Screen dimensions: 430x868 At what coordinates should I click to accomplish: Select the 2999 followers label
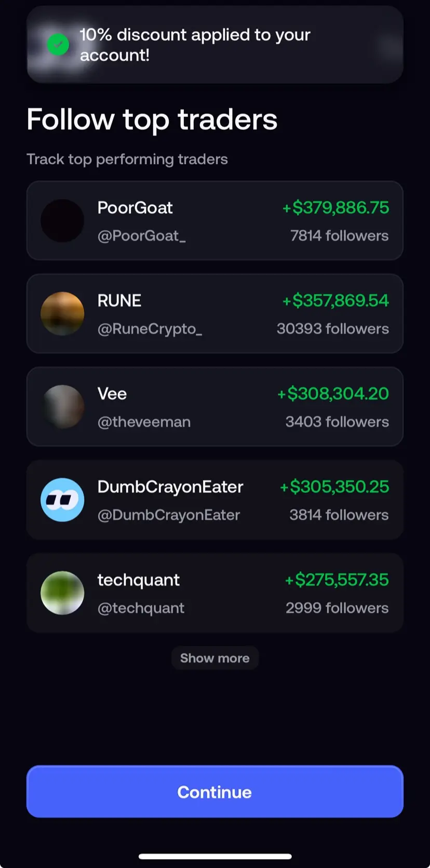tap(337, 608)
